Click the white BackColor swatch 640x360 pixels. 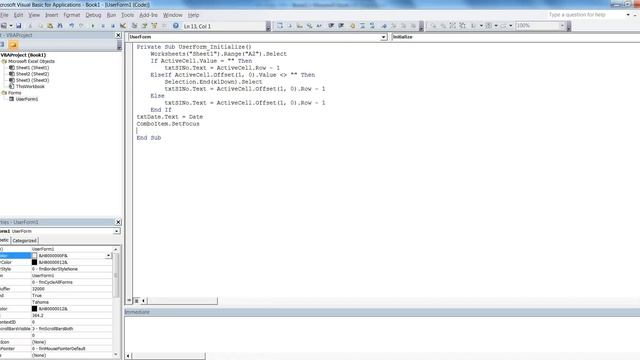click(x=34, y=256)
